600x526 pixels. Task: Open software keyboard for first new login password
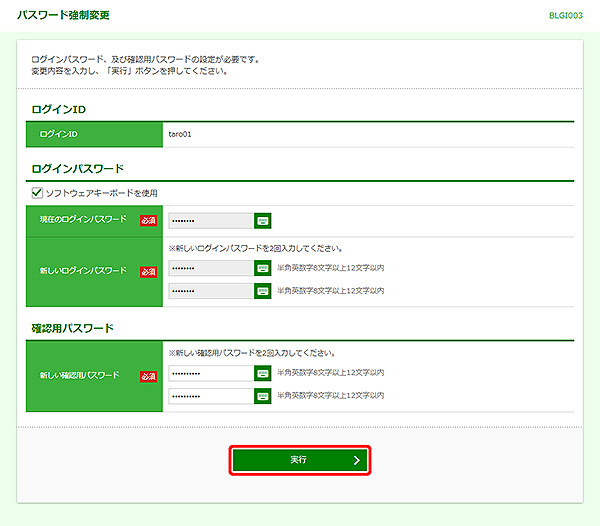[x=262, y=268]
